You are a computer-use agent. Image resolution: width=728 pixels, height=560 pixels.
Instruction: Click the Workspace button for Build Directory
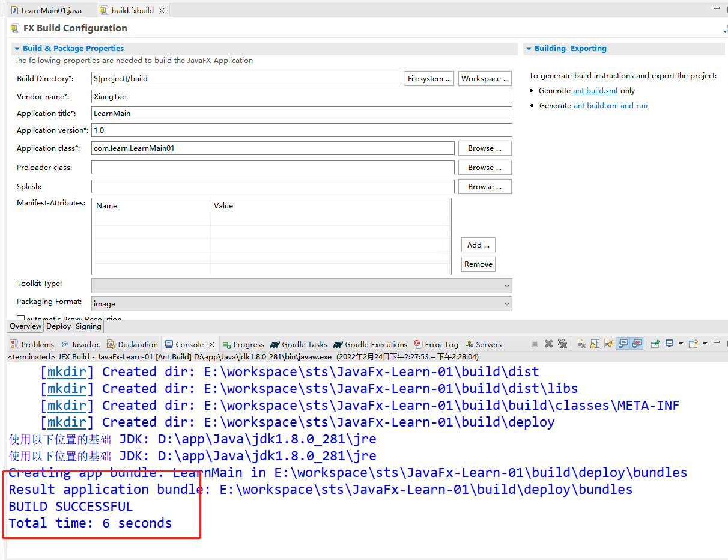pos(485,79)
